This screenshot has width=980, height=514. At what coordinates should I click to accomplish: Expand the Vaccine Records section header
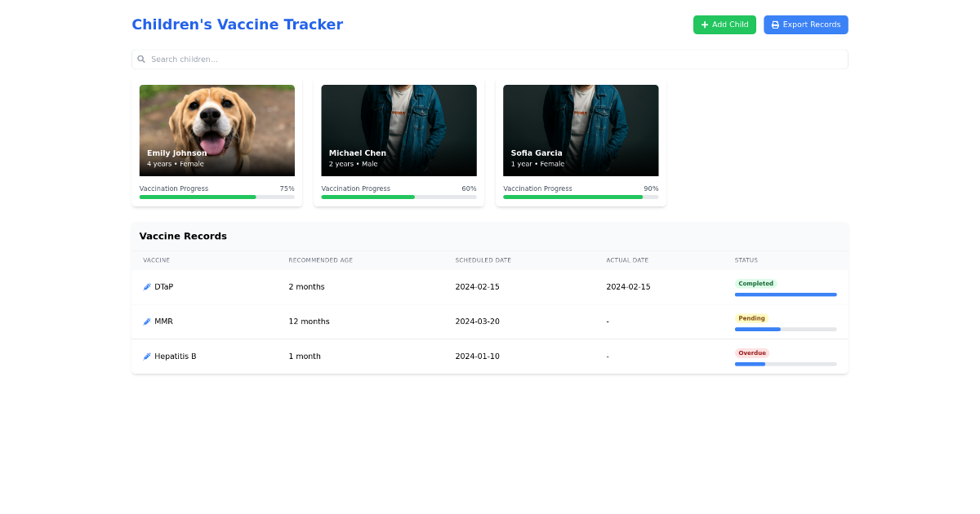(183, 236)
